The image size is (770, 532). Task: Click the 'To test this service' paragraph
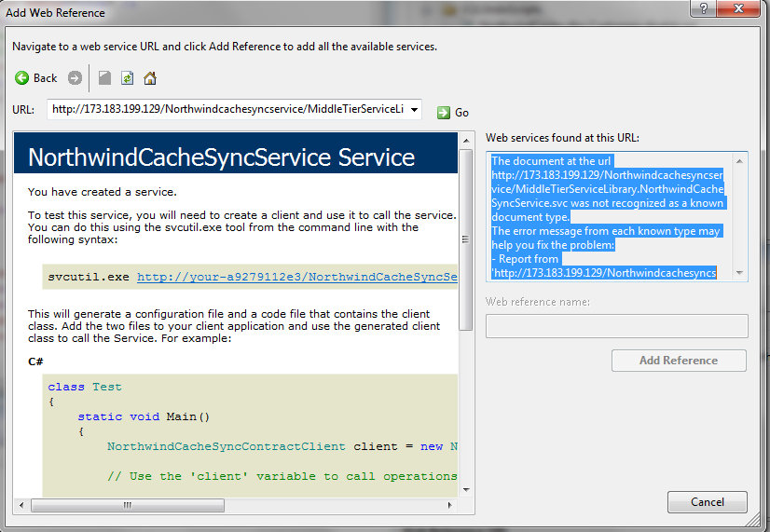point(242,227)
